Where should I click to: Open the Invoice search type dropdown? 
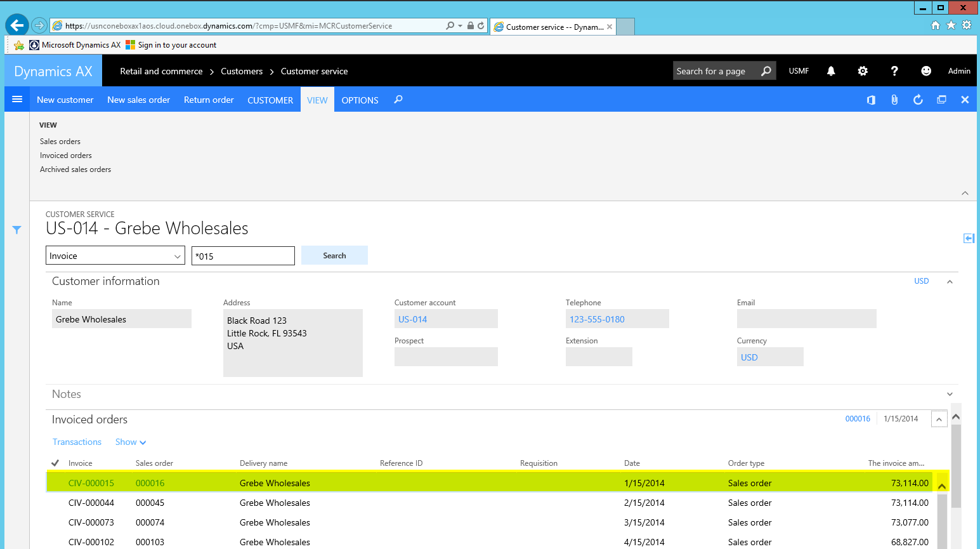(x=115, y=256)
